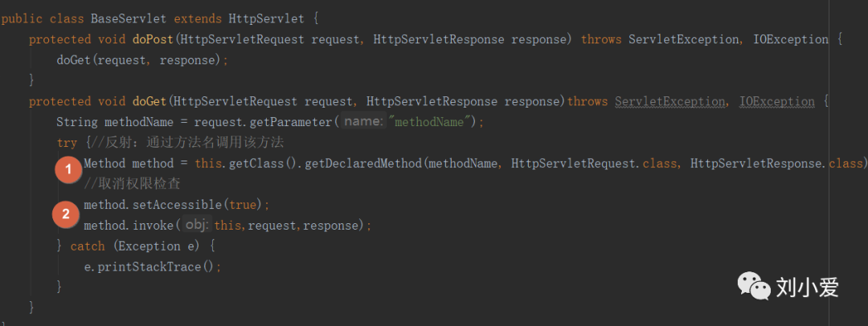Click the catch keyword
The image size is (868, 326).
[x=88, y=247]
